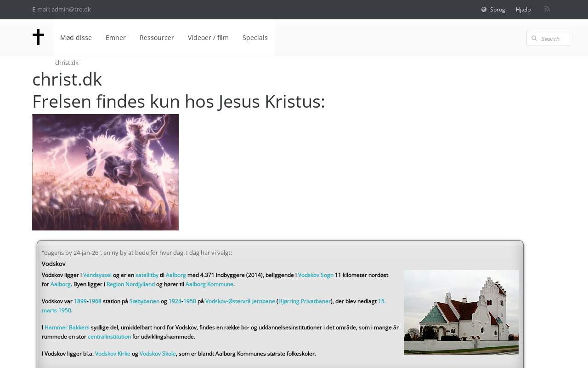Open the Ressourcer menu
The image size is (588, 368).
tap(157, 38)
